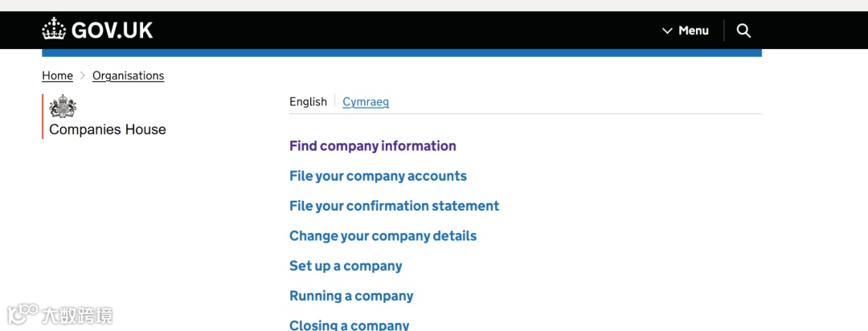Screen dimensions: 868x331
Task: Click the Companies House organisation name
Action: (108, 129)
